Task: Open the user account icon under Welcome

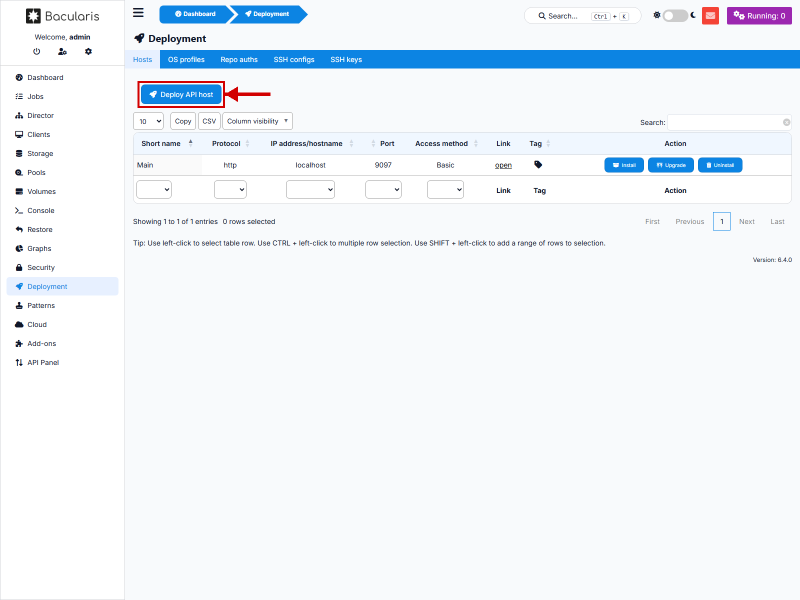Action: [62, 52]
